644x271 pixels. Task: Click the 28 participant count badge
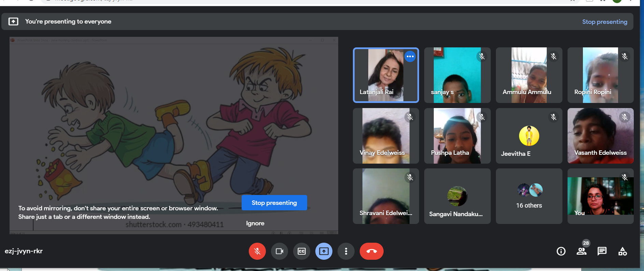(x=586, y=243)
